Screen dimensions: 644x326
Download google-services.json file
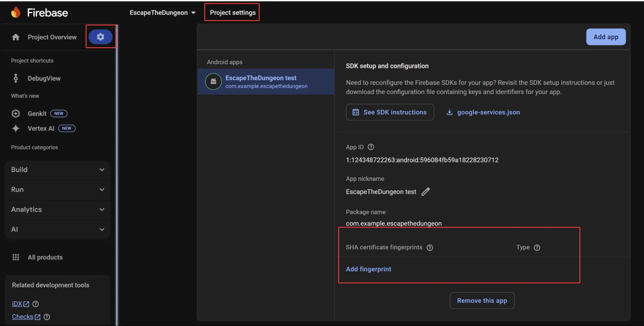pos(483,112)
